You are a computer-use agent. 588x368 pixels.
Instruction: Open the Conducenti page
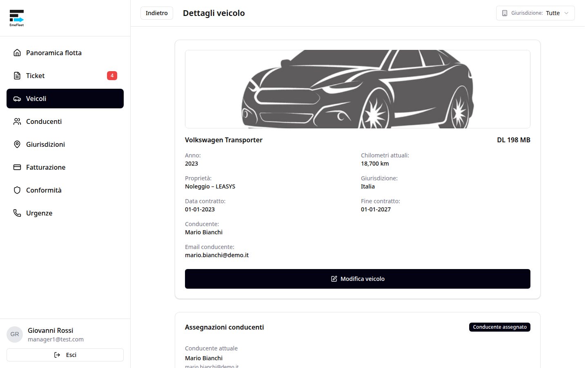coord(65,121)
